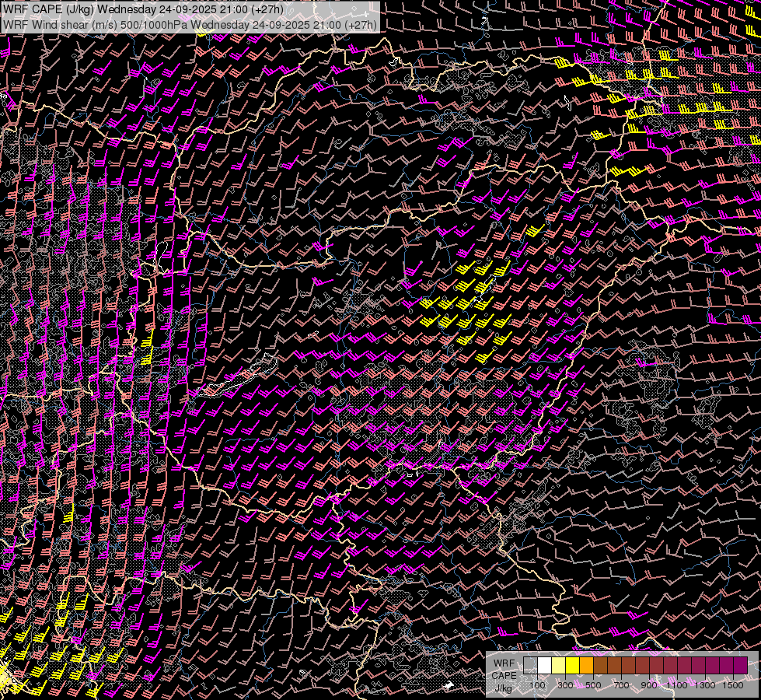This screenshot has height=700, width=761.
Task: Click the J/kg unit label in legend
Action: pyautogui.click(x=504, y=688)
